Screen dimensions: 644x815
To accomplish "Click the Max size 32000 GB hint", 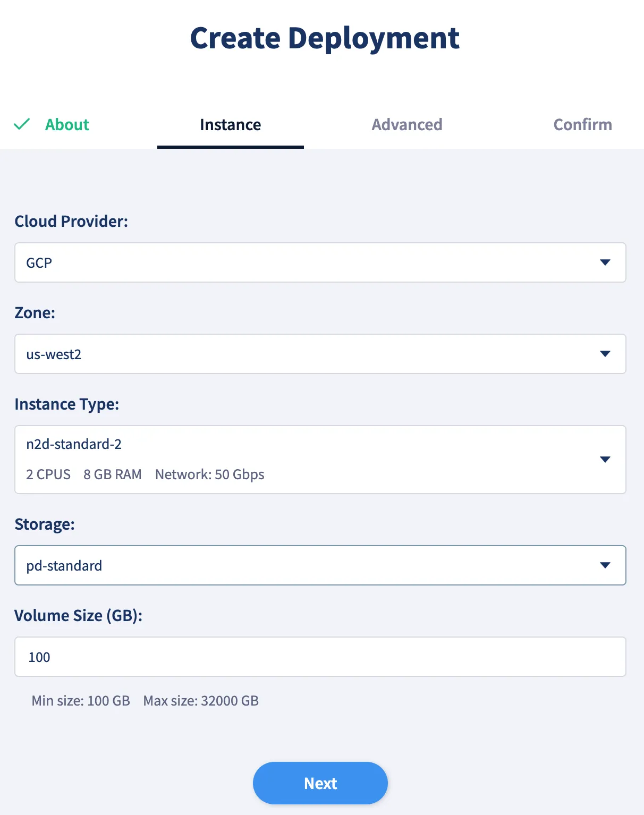I will point(200,700).
